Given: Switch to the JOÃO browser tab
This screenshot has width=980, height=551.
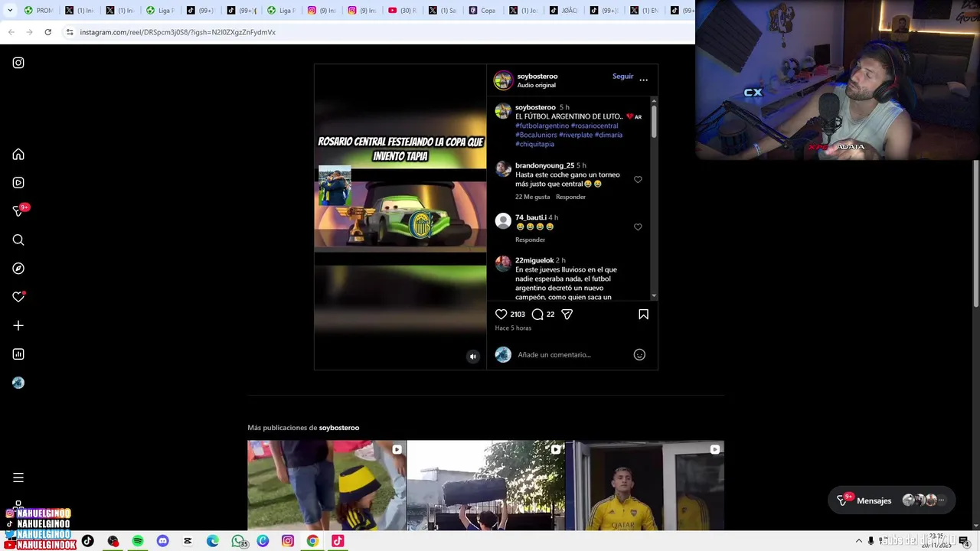Looking at the screenshot, I should pyautogui.click(x=565, y=10).
